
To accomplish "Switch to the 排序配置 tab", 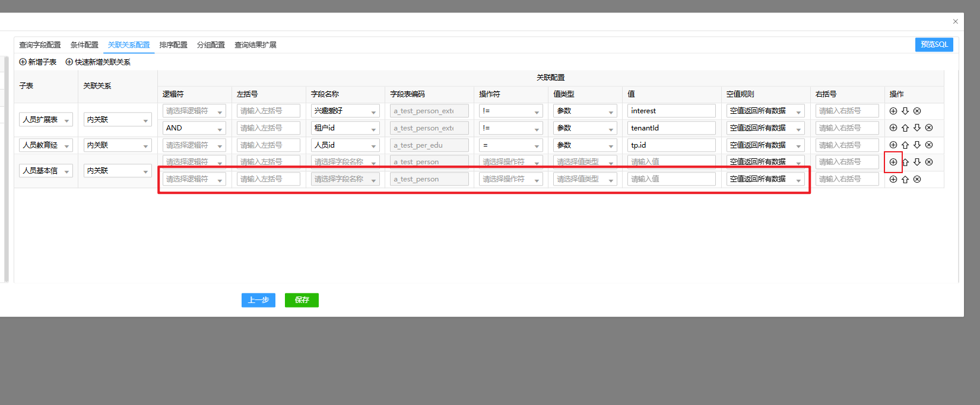I will 173,45.
